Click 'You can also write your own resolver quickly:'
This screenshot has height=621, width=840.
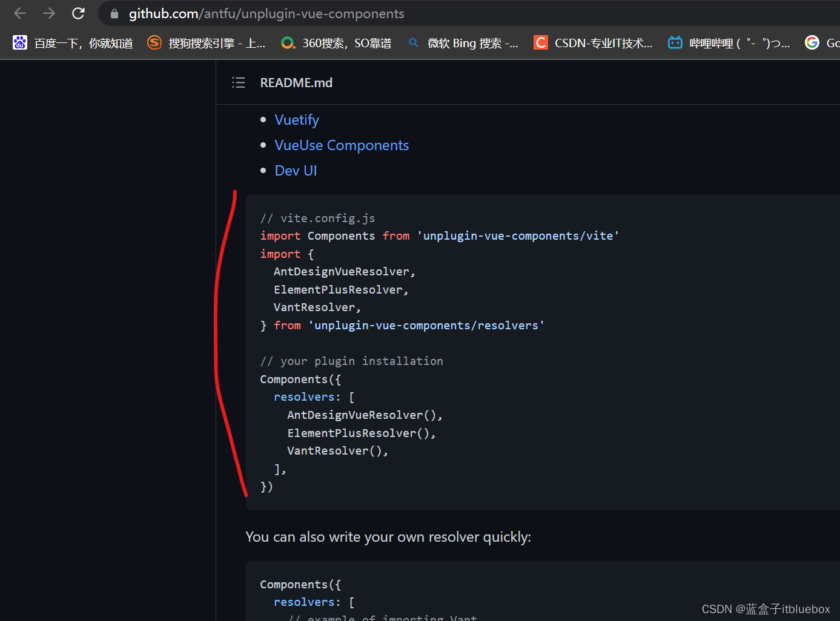tap(388, 537)
